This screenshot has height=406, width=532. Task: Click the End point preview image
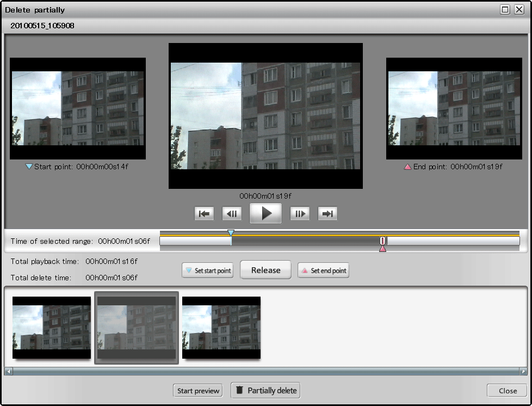point(454,108)
